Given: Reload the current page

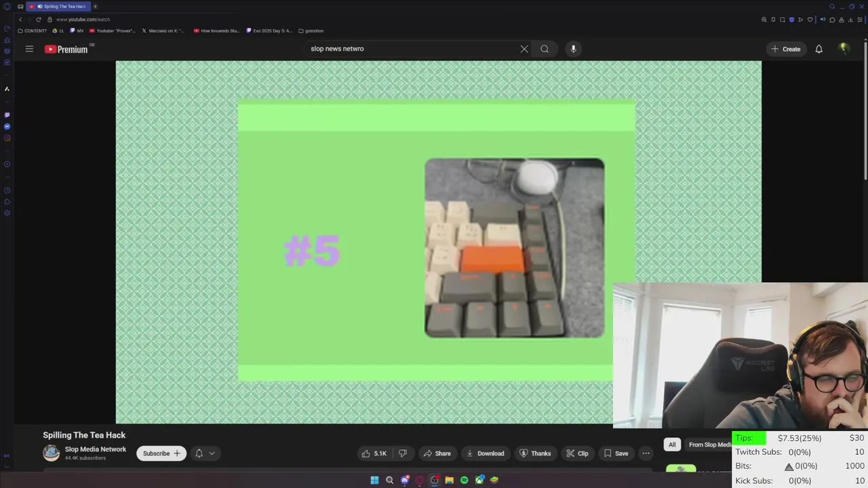Looking at the screenshot, I should pyautogui.click(x=39, y=20).
